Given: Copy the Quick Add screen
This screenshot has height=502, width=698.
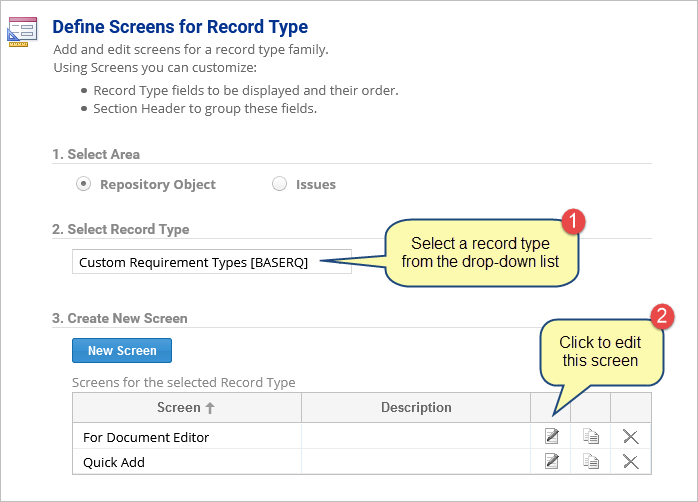Looking at the screenshot, I should coord(591,461).
